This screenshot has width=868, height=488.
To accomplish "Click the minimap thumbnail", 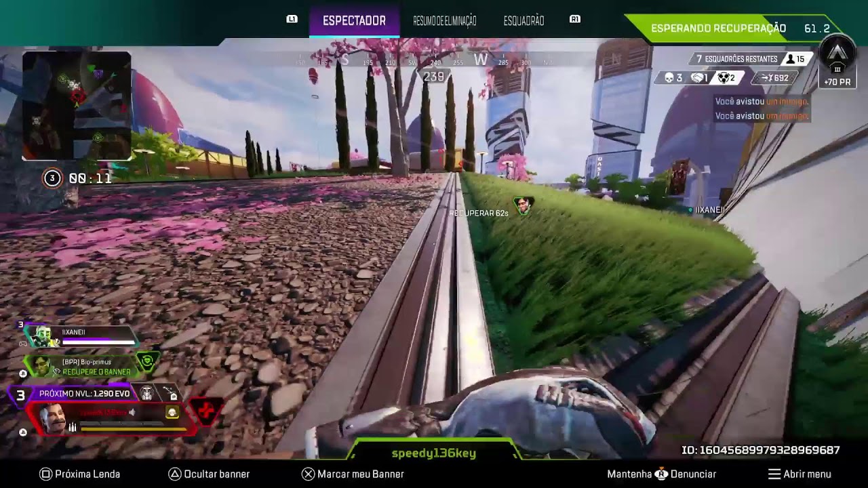I will [77, 106].
